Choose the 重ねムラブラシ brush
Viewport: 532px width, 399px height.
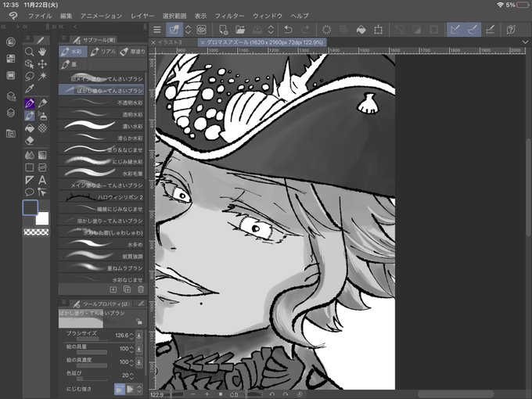pyautogui.click(x=101, y=268)
